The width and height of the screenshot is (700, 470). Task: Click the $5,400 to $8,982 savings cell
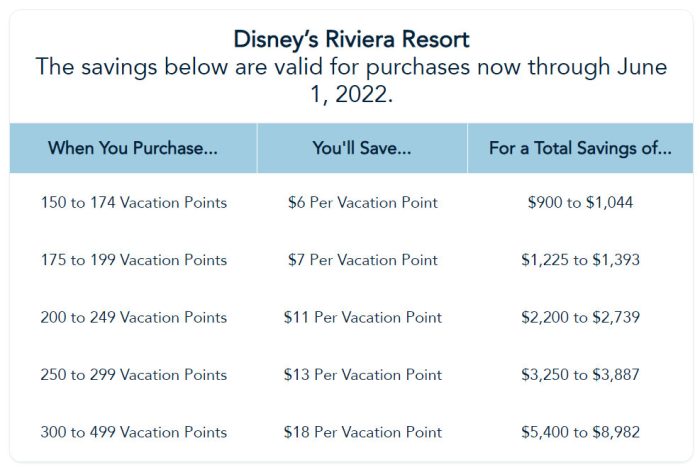tap(580, 432)
